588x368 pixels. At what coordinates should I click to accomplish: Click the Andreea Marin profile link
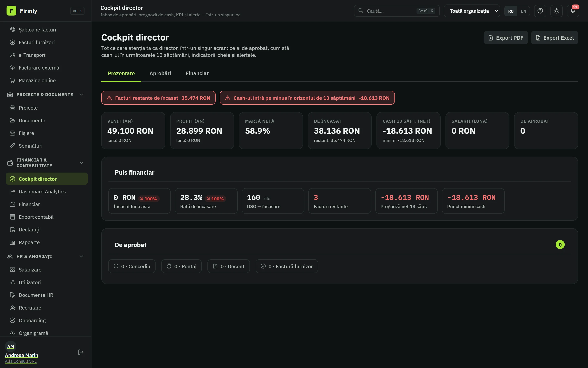pos(21,355)
